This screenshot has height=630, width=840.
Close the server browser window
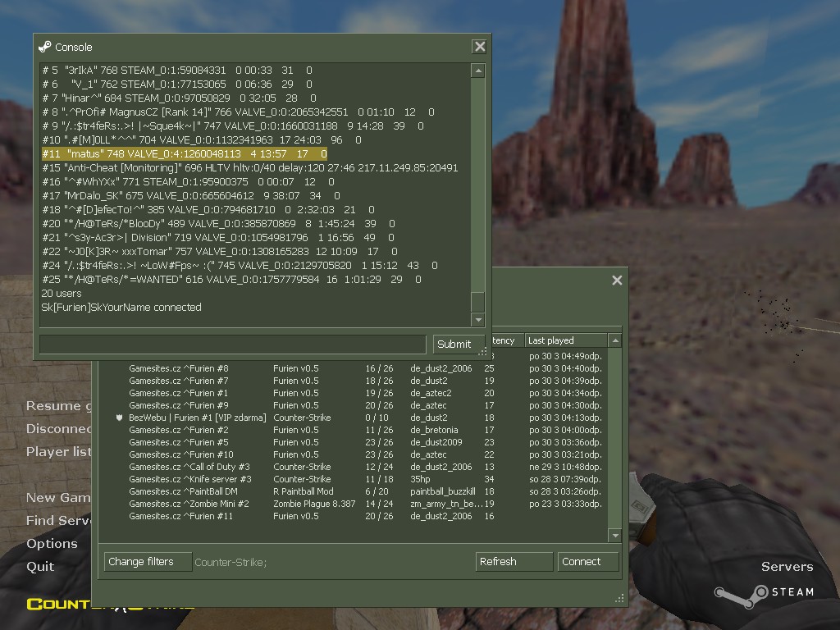[x=617, y=281]
